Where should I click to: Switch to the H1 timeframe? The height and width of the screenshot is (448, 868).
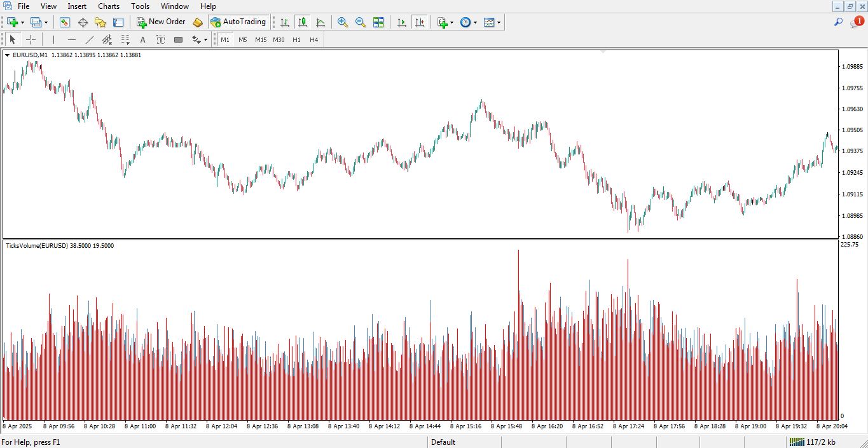click(296, 39)
